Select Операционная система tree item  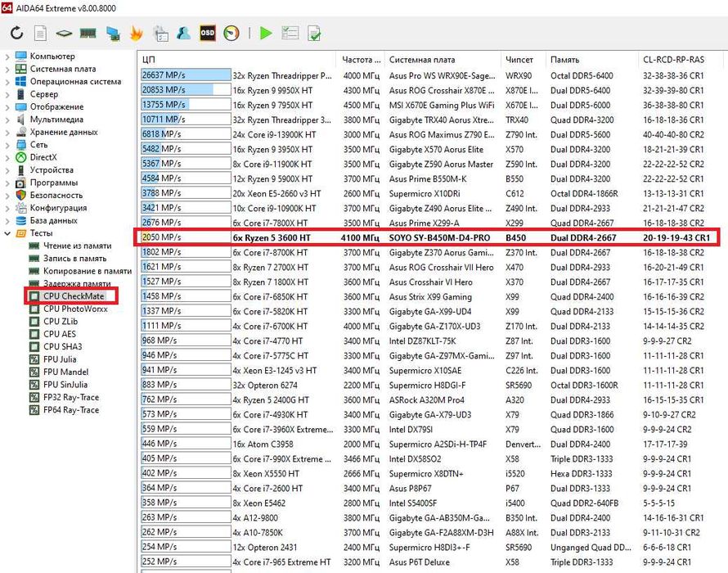click(x=75, y=81)
